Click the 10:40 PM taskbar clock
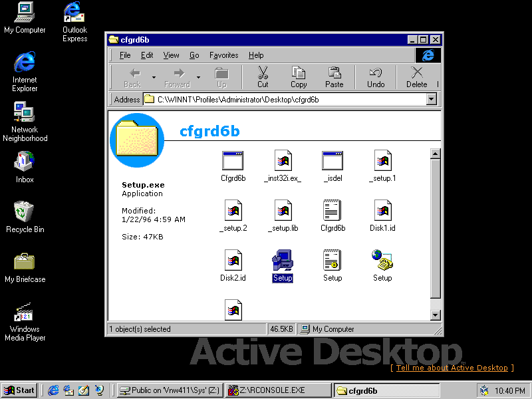532x399 pixels. [x=509, y=391]
